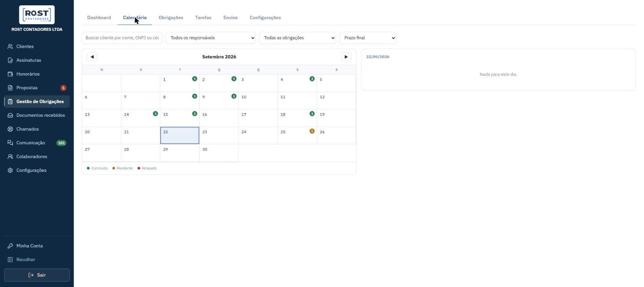Viewport: 644px width, 287px height.
Task: Switch to the Dashboard tab
Action: [99, 18]
